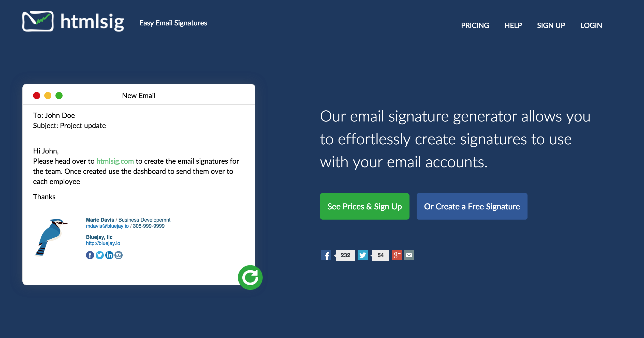Click the Facebook share count showing 232
Viewport: 644px width, 338px height.
coord(344,255)
